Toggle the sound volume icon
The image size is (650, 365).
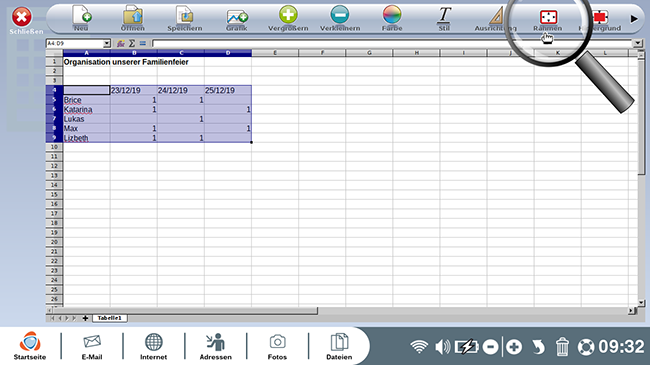443,347
